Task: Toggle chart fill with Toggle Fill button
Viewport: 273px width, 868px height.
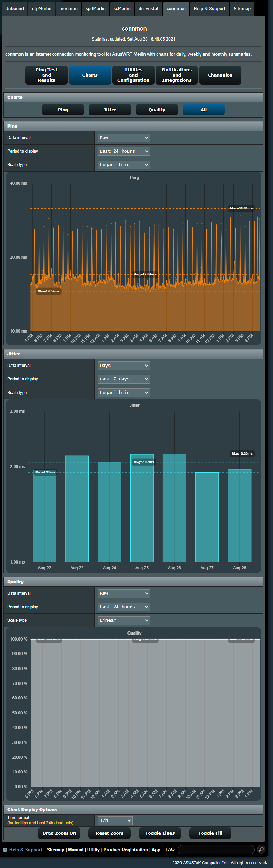Action: pos(210,833)
